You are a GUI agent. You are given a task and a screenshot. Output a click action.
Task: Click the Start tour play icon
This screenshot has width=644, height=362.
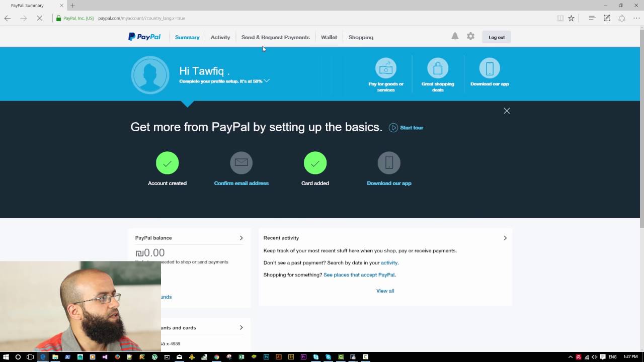(393, 128)
